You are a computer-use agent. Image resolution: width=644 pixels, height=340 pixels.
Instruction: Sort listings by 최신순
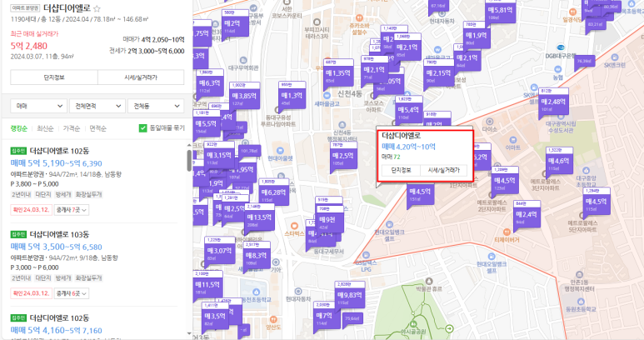45,128
